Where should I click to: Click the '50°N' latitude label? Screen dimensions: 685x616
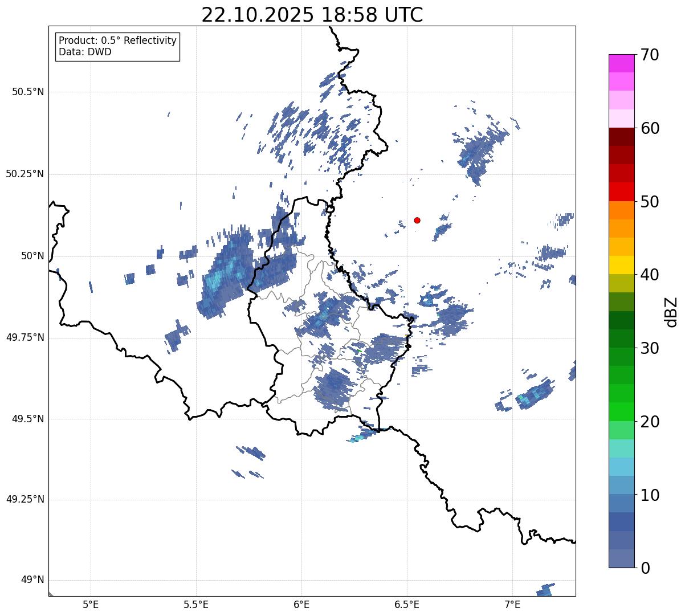click(32, 256)
